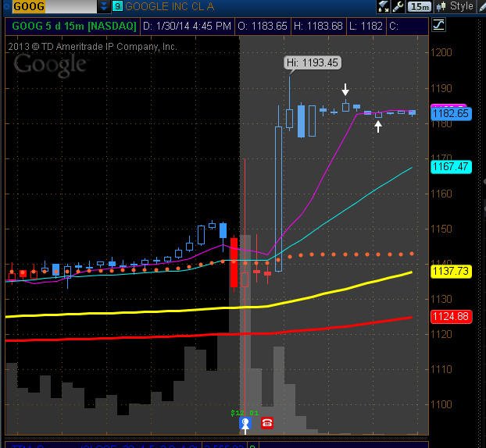Click the blue 1182.65 price label
This screenshot has height=448, width=486.
451,114
